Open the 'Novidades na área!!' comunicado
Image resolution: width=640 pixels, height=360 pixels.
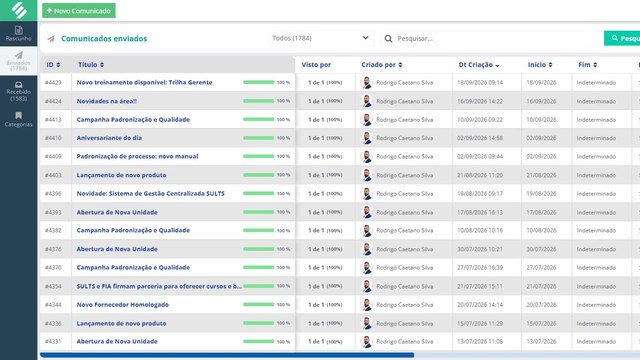click(107, 101)
